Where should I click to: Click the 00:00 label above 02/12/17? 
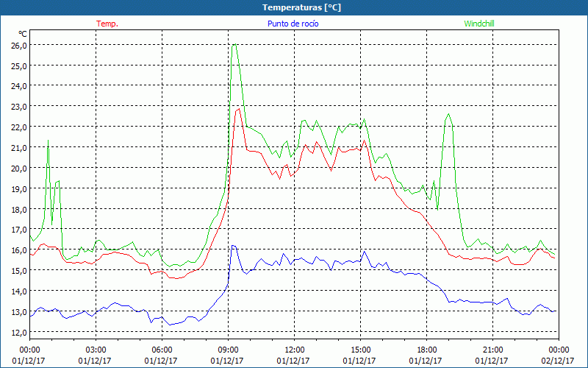[559, 350]
